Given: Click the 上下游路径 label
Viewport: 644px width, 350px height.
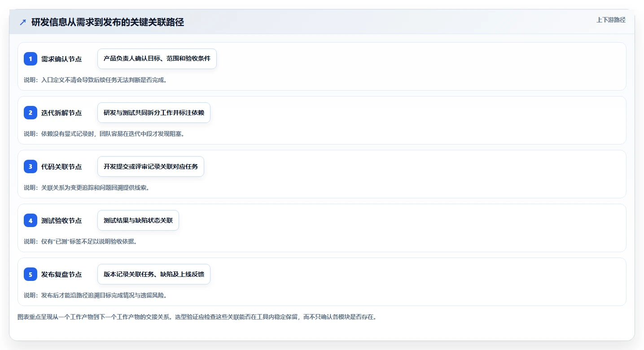Looking at the screenshot, I should (x=611, y=20).
